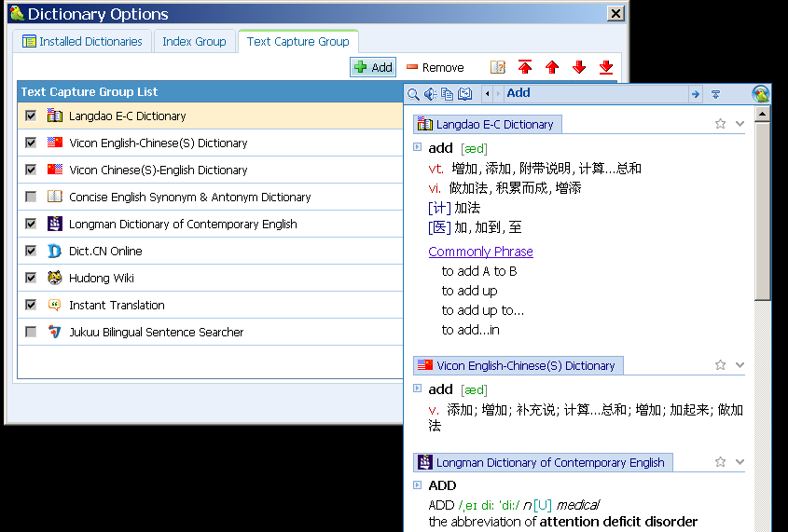Expand the small box beside the 'ADD' Longman entry
Screen dimensions: 788x532
click(x=417, y=484)
